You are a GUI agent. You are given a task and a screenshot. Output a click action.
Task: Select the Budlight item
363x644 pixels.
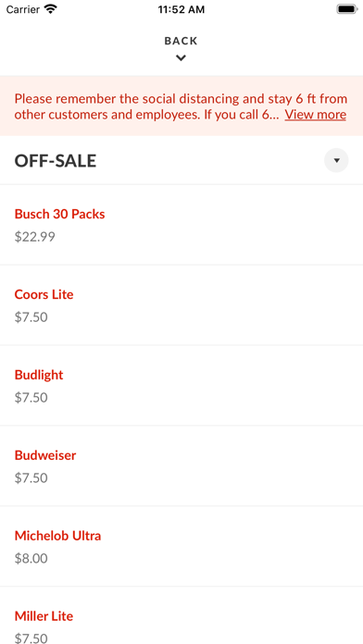(x=181, y=386)
